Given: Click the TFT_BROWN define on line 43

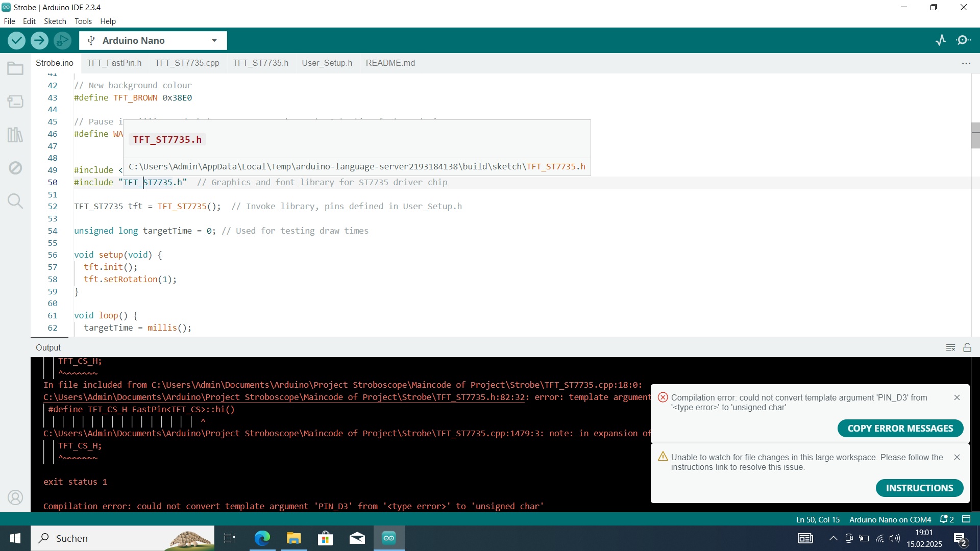Looking at the screenshot, I should [x=135, y=97].
